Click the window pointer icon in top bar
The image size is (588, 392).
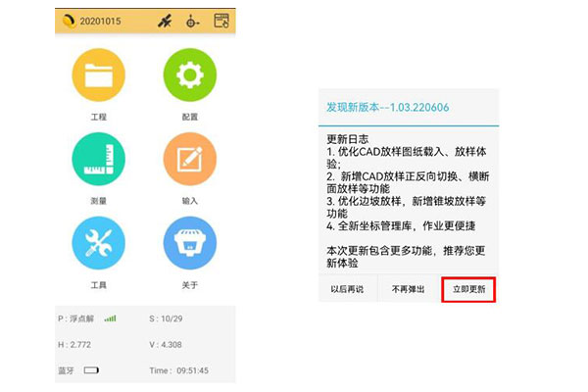coord(221,20)
